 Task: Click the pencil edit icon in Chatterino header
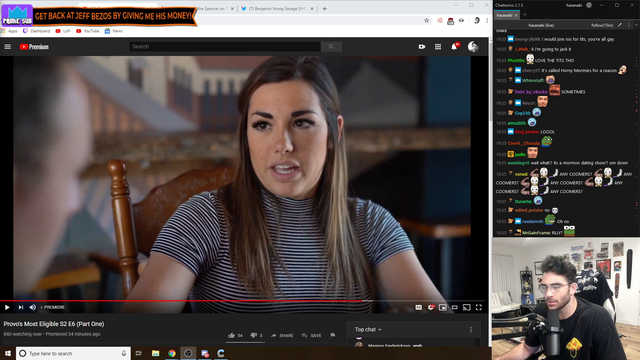(620, 25)
